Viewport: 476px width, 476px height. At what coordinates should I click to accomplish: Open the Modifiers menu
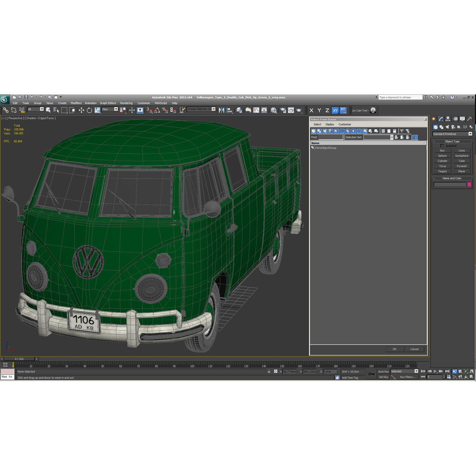pos(76,103)
